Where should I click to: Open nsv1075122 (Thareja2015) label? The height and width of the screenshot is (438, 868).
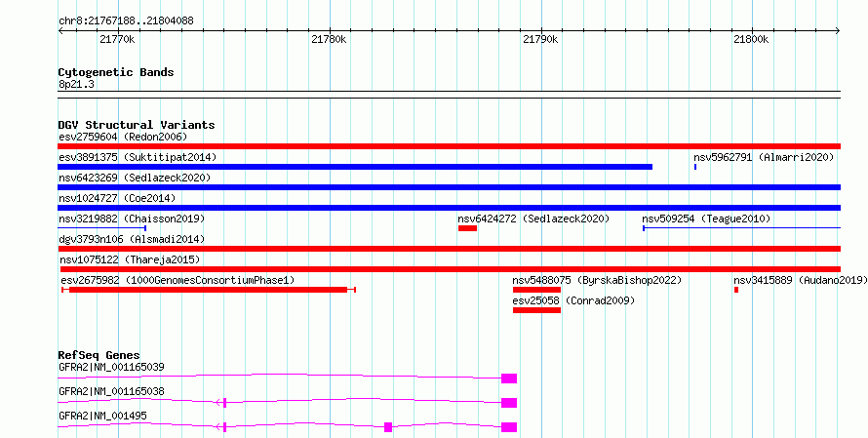click(x=130, y=259)
